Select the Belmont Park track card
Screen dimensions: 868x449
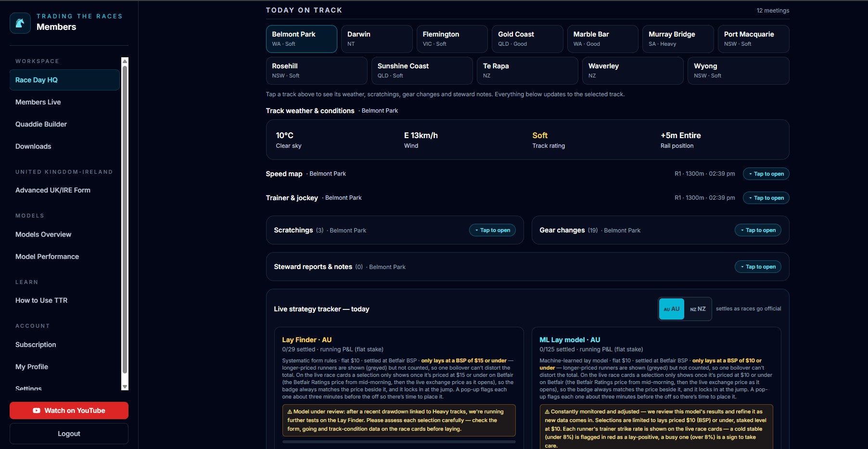(x=301, y=39)
